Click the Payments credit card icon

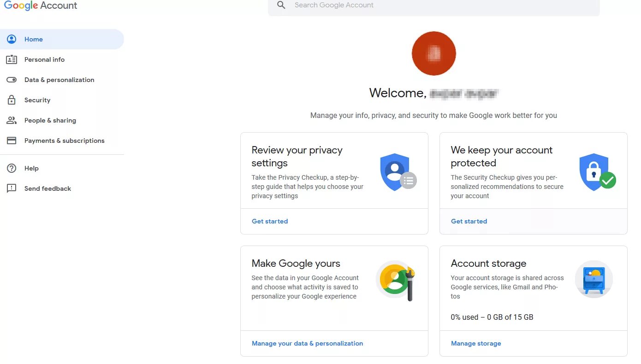point(12,141)
